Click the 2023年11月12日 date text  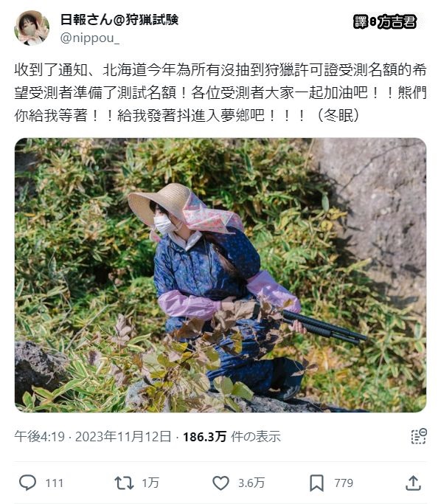[x=123, y=437]
